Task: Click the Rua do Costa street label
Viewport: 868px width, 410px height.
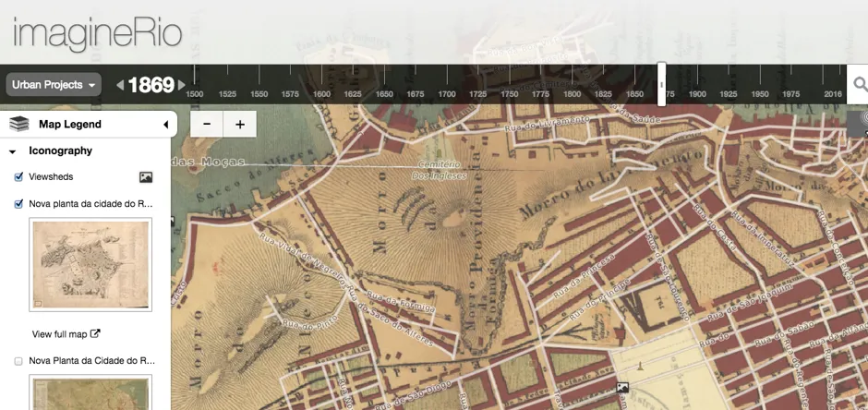Action: [714, 226]
